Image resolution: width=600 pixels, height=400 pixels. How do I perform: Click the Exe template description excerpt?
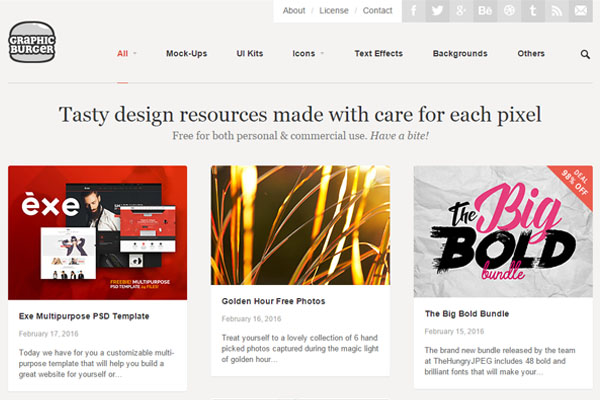click(x=96, y=363)
